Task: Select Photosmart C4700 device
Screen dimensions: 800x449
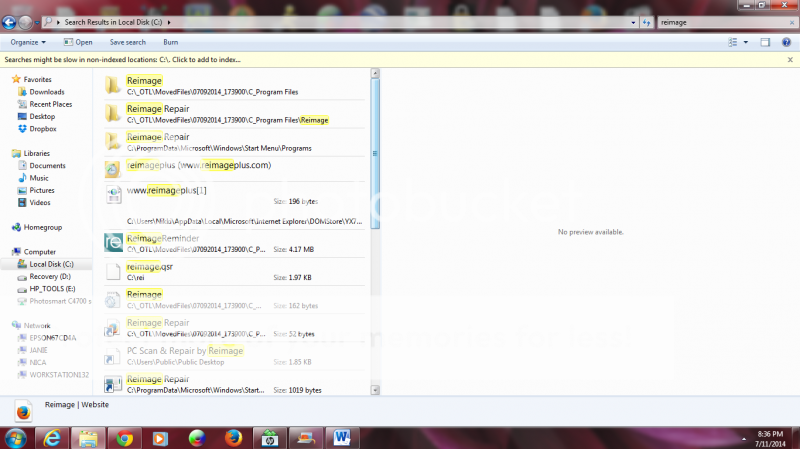Action: pos(60,301)
